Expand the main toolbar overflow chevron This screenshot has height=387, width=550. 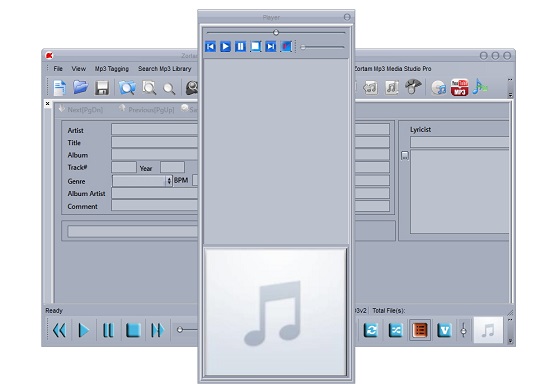point(510,87)
